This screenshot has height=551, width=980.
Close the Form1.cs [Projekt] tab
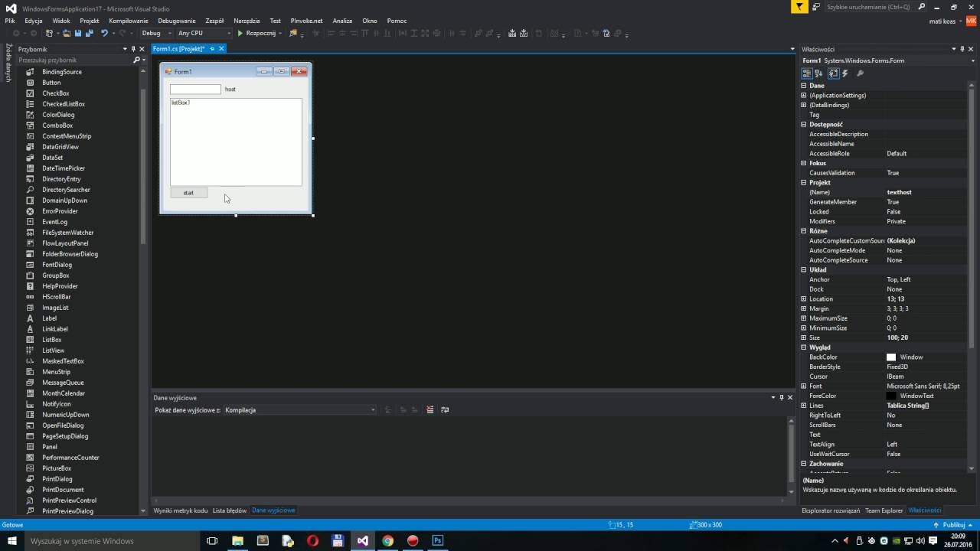pos(221,49)
